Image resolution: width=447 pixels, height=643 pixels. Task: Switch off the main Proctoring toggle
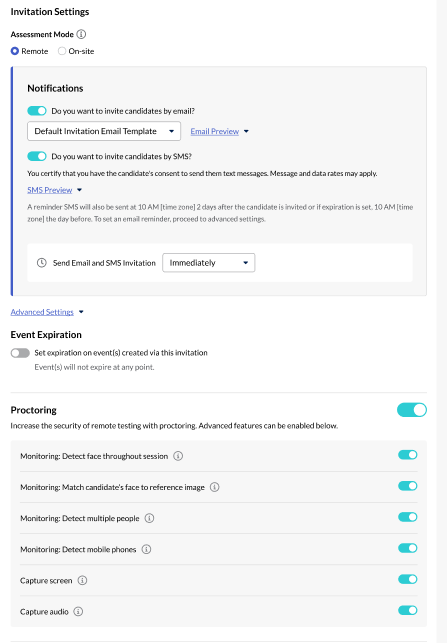click(412, 410)
